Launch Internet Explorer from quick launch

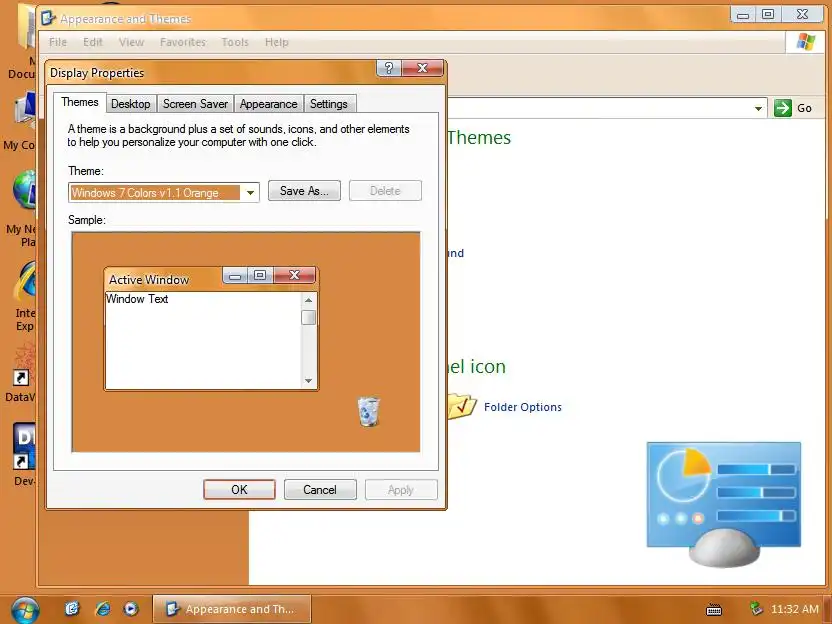(x=102, y=609)
